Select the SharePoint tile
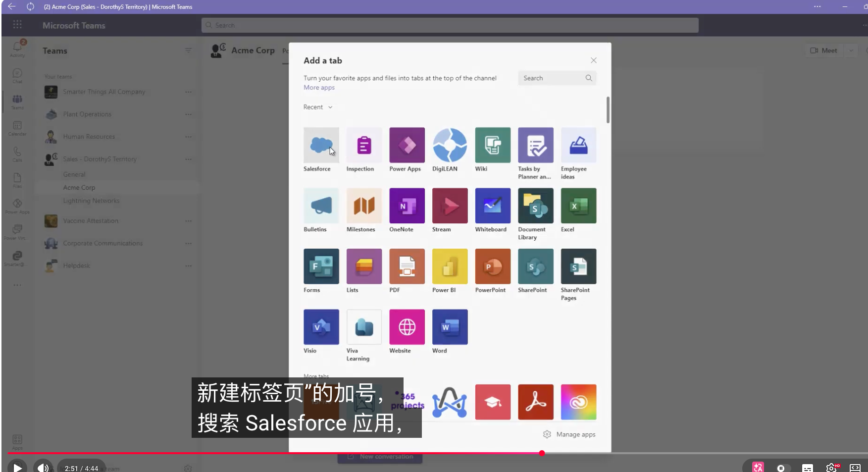The width and height of the screenshot is (868, 472). click(x=536, y=266)
